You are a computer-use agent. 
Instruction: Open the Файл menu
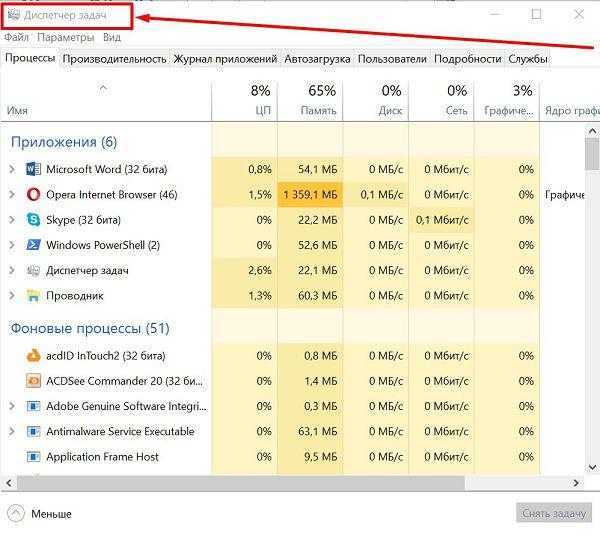[x=16, y=38]
